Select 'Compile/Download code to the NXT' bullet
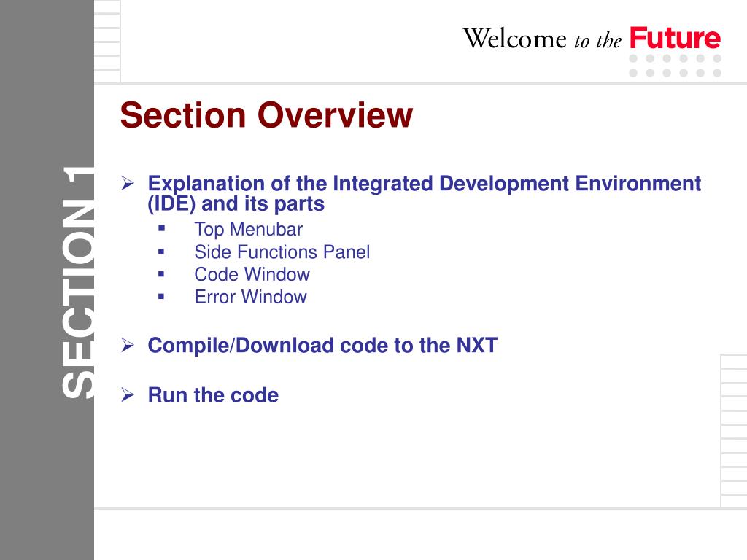Screen dimensions: 747x560 click(x=322, y=345)
